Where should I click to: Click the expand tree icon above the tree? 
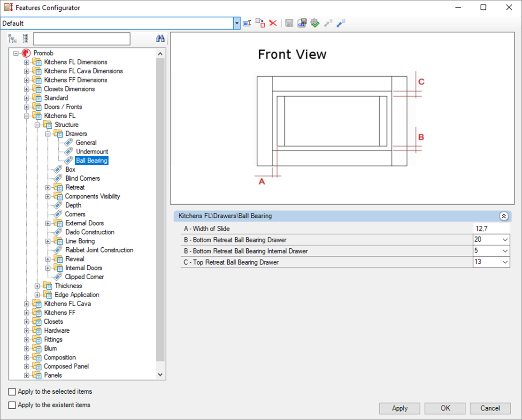tap(13, 38)
